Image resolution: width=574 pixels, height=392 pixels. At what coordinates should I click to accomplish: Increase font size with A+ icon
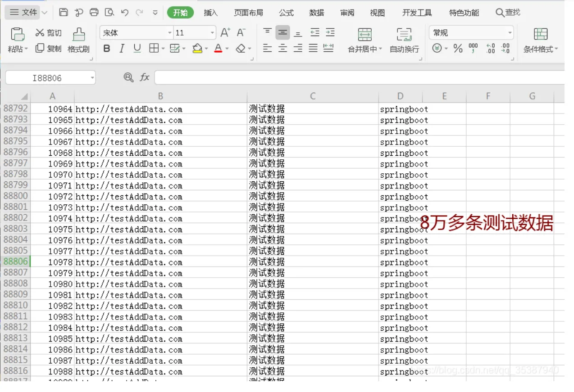[225, 32]
